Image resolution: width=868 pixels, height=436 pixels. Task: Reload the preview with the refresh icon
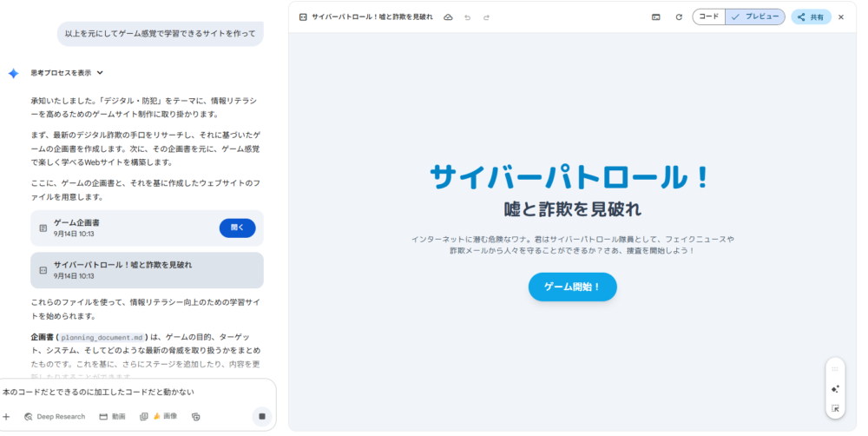(679, 17)
